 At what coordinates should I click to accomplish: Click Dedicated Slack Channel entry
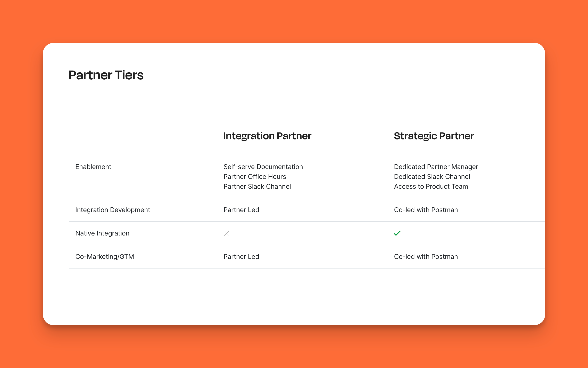(x=432, y=176)
